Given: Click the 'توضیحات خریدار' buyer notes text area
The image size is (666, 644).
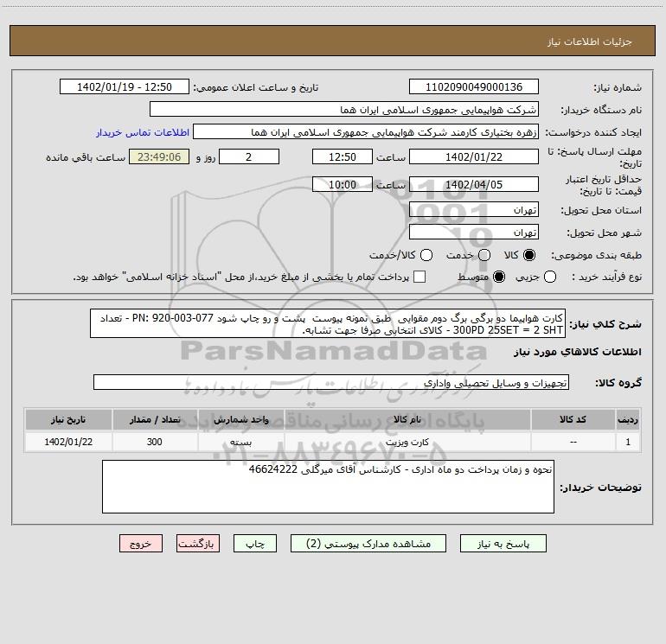Looking at the screenshot, I should [327, 487].
